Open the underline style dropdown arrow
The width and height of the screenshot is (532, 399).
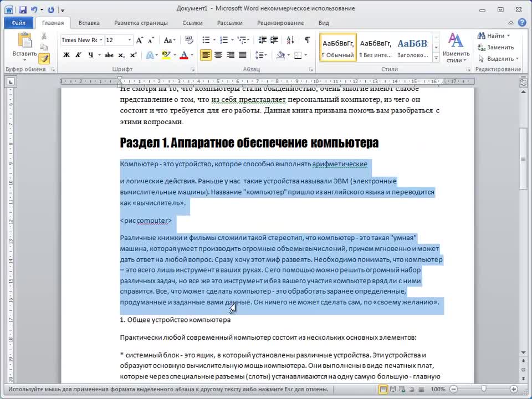click(x=99, y=55)
